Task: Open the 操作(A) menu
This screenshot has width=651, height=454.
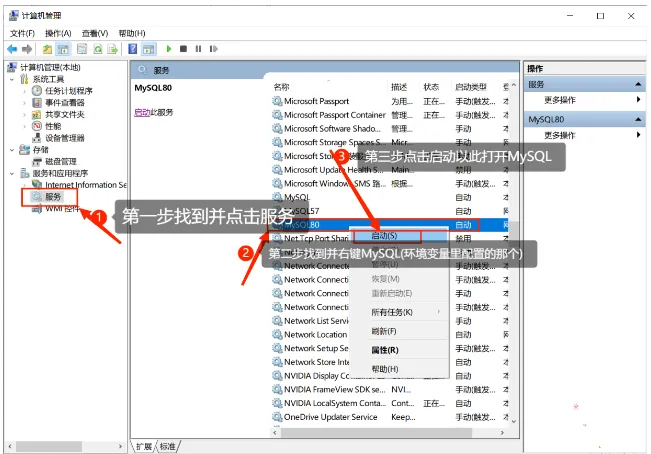Action: (x=58, y=33)
